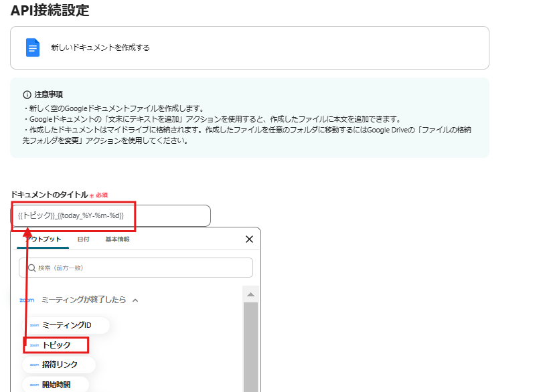Click the Zoom icon on 開始時間 chip
Image resolution: width=535 pixels, height=392 pixels.
click(34, 385)
